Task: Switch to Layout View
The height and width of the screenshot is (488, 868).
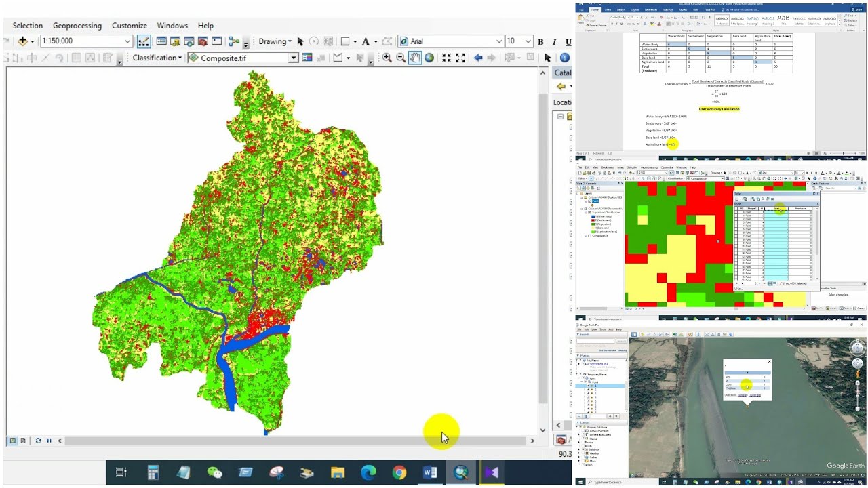Action: 23,441
